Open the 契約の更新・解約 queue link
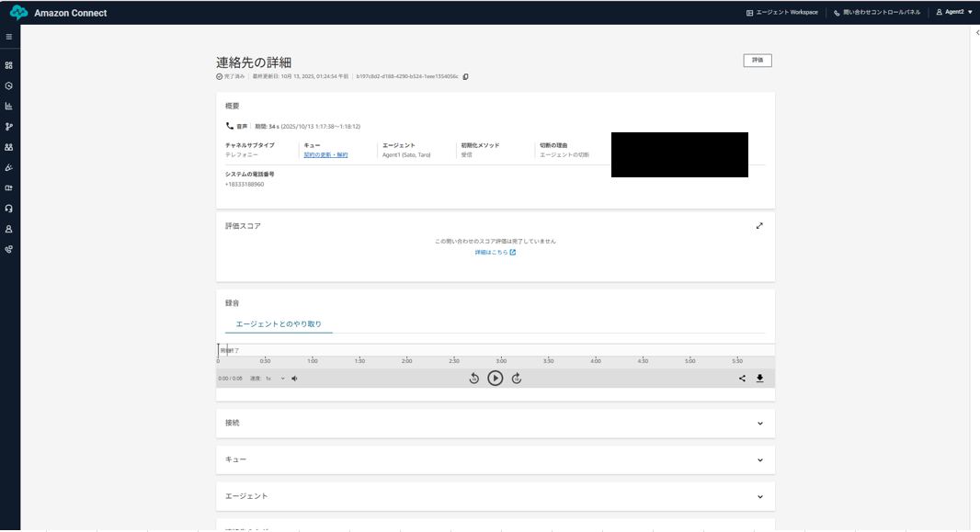Viewport: 980px width, 532px height. [325, 155]
